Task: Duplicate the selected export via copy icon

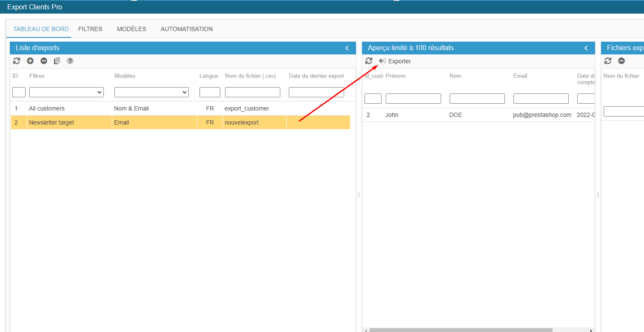Action: (x=57, y=61)
